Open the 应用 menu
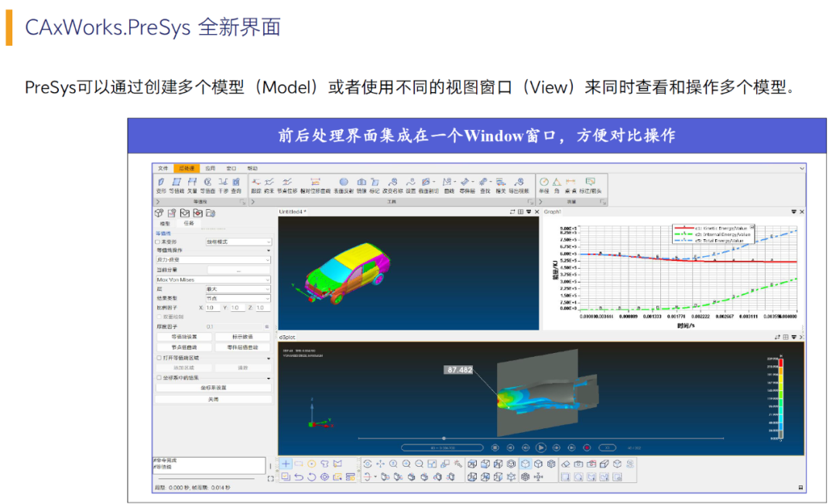 [210, 168]
